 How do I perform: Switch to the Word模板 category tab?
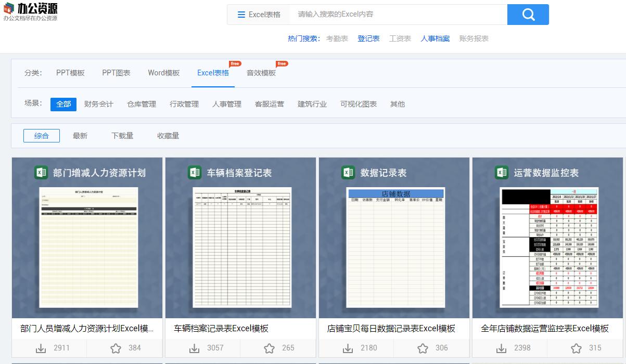click(x=164, y=73)
